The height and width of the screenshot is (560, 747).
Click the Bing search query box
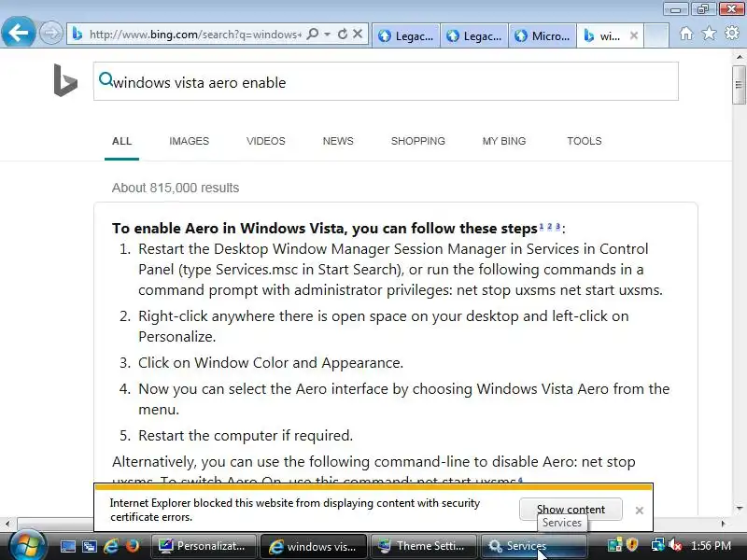386,81
